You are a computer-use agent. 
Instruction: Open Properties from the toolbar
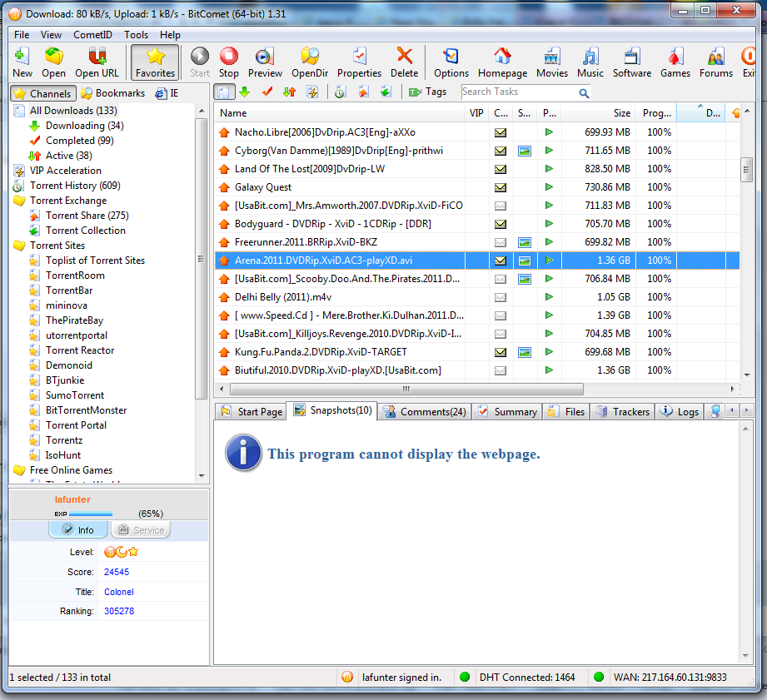tap(359, 62)
